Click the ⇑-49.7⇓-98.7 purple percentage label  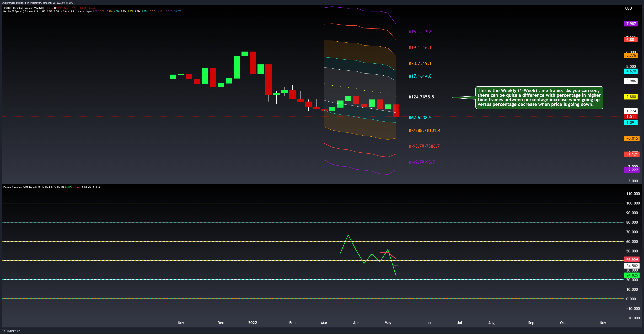[422, 162]
